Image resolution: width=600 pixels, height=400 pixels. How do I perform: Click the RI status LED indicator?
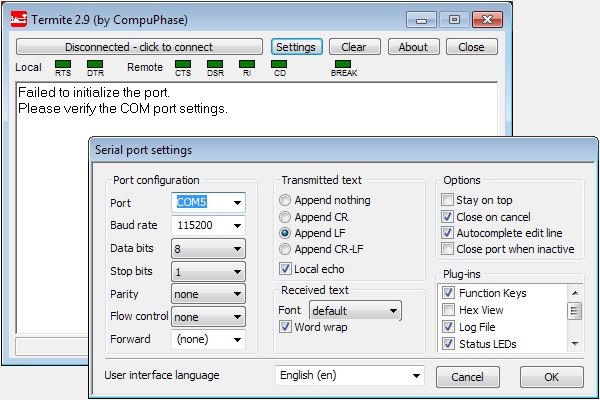tap(247, 64)
